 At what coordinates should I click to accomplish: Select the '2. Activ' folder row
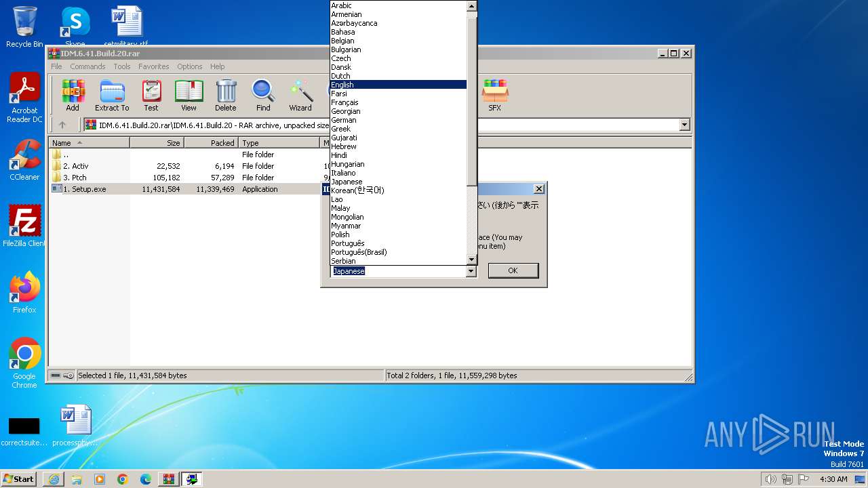[184, 166]
